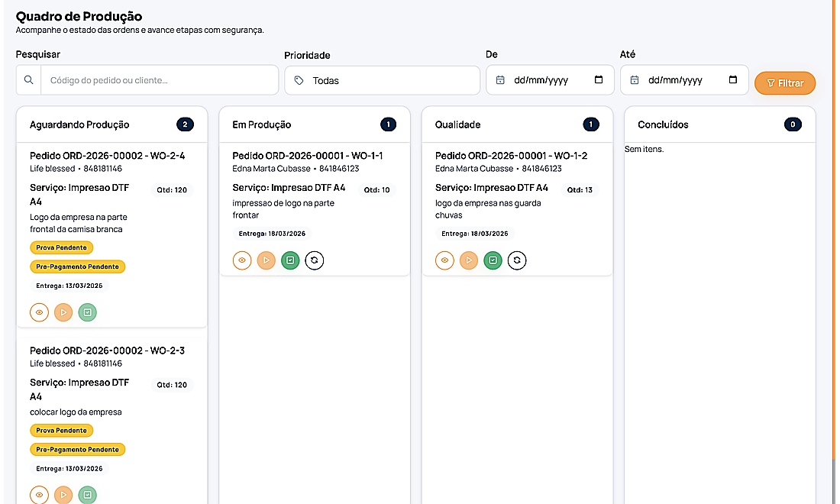840x504 pixels.
Task: Click refresh cycle icon on WO-1-2 card
Action: 517,260
